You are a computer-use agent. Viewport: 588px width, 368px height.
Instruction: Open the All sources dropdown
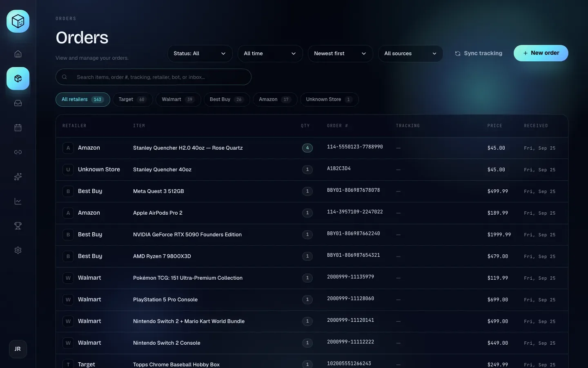[411, 54]
